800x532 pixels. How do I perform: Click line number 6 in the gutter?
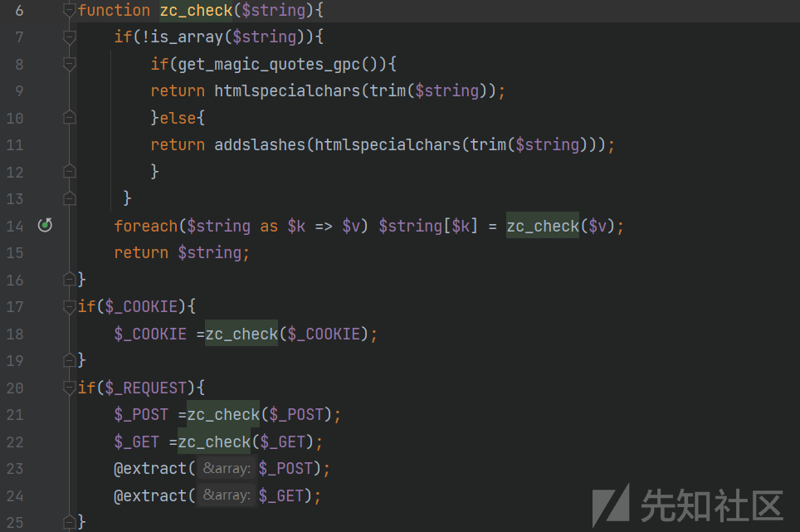(x=19, y=10)
